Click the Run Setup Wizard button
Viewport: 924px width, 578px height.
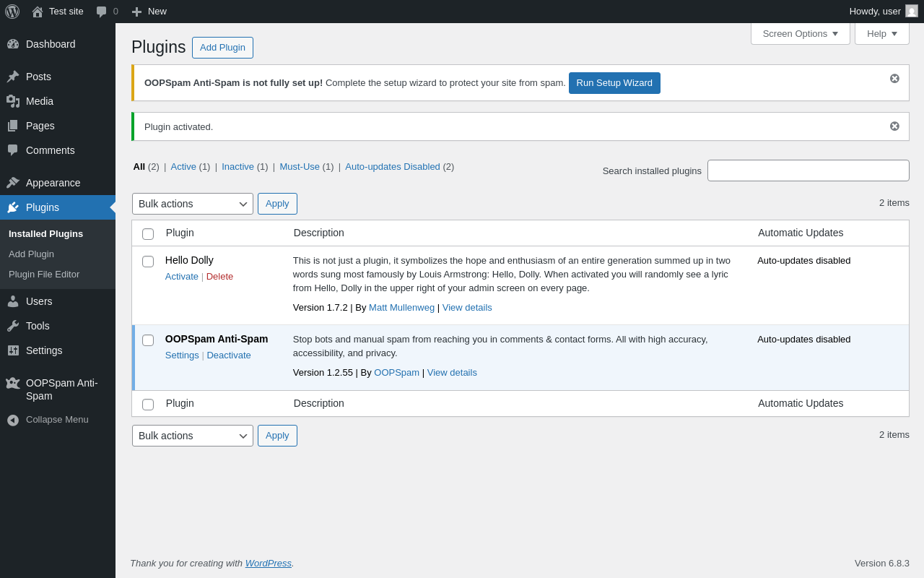(x=614, y=83)
